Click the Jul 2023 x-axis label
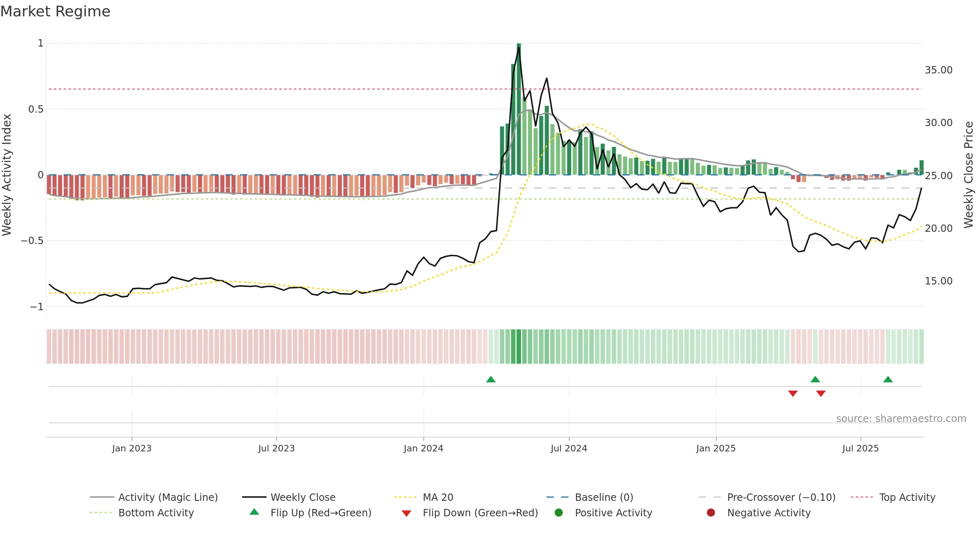Viewport: 980px width, 551px height. (x=276, y=448)
